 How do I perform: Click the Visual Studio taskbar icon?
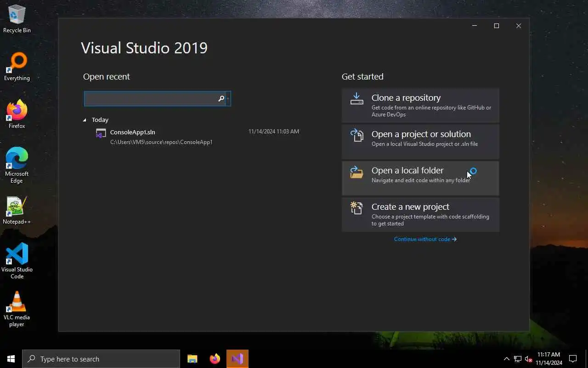point(237,359)
